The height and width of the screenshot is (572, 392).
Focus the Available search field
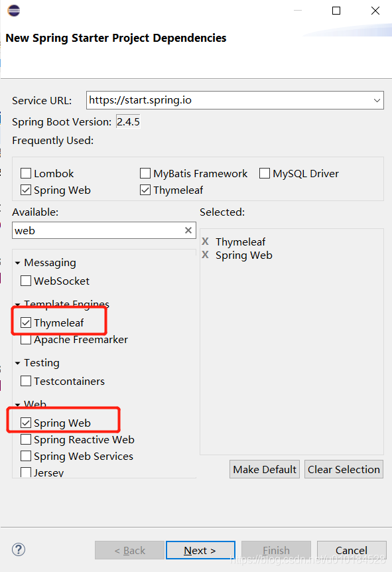coord(98,230)
